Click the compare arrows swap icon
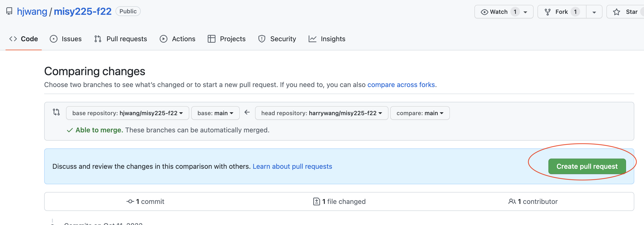 tap(56, 112)
